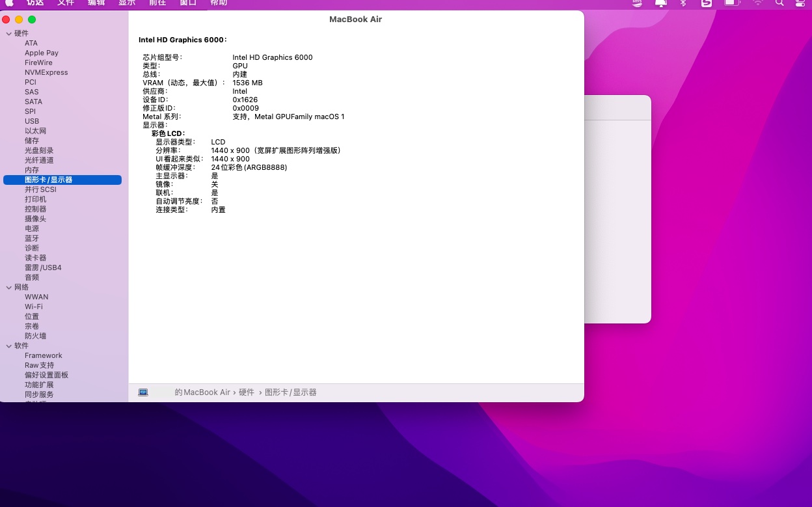Click 硬件 in the bottom path bar

(247, 392)
